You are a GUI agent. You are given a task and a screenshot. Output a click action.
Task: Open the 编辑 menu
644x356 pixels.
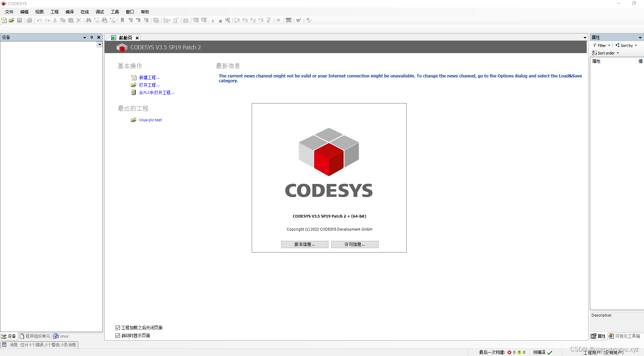coord(24,12)
